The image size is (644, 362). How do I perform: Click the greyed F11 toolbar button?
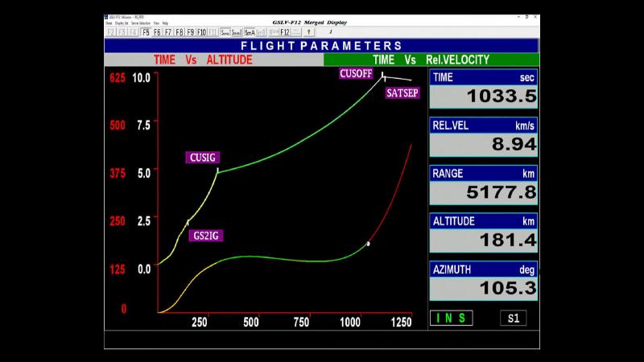213,32
